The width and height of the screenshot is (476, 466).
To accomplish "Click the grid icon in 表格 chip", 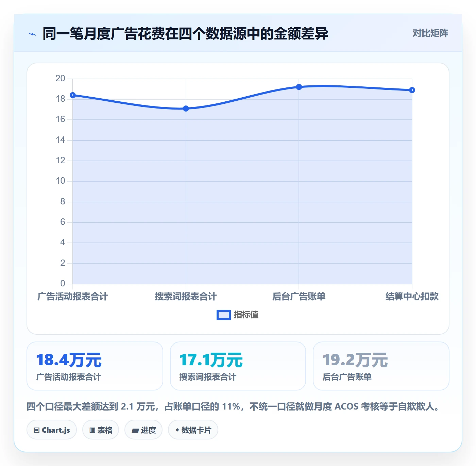I will point(92,430).
